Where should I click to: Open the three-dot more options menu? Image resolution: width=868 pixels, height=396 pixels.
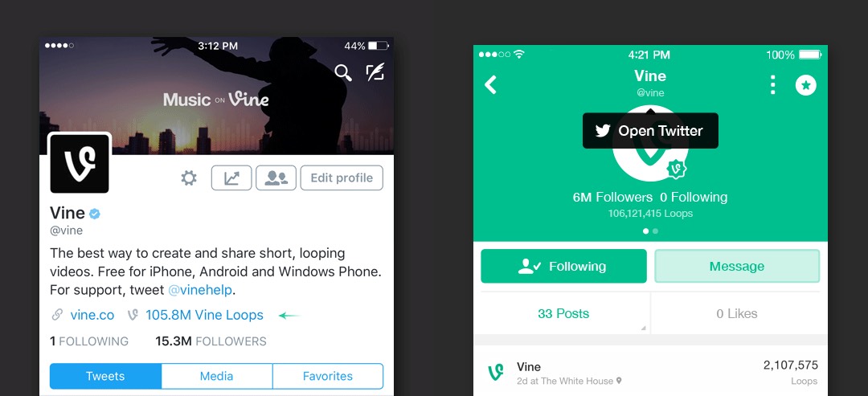point(773,84)
